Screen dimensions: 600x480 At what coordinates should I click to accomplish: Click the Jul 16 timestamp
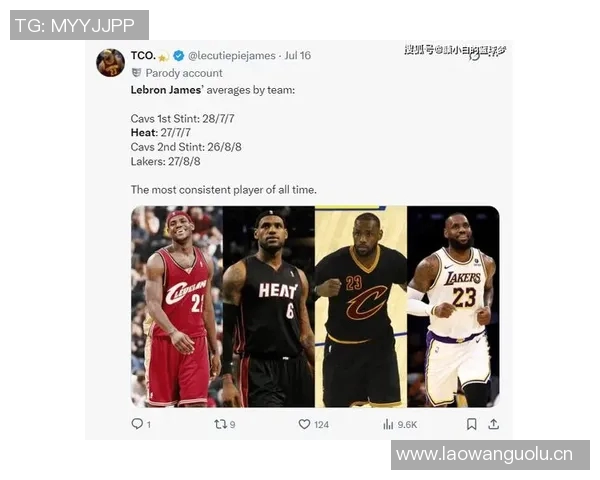[298, 56]
